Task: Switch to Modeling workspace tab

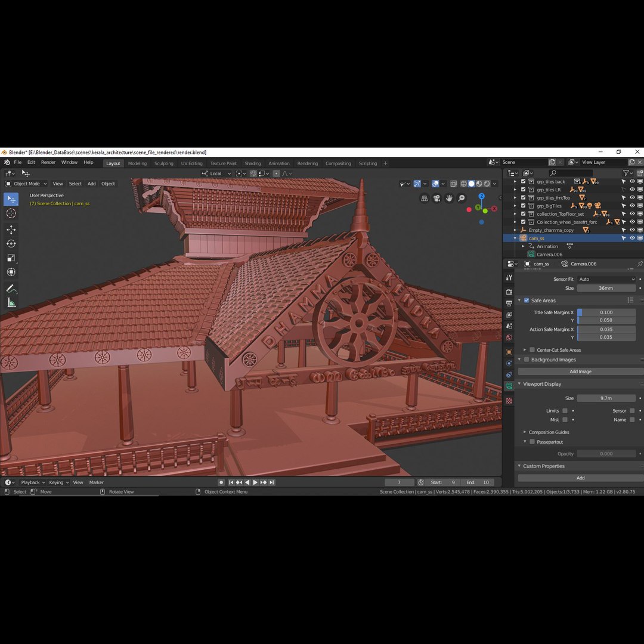Action: (x=137, y=163)
